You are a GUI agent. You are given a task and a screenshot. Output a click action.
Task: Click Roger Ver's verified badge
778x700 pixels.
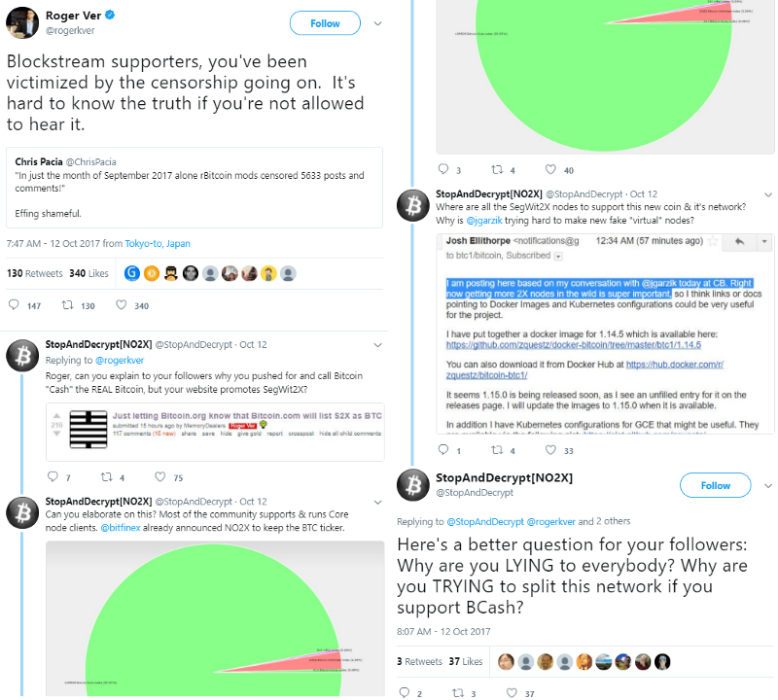coord(112,16)
